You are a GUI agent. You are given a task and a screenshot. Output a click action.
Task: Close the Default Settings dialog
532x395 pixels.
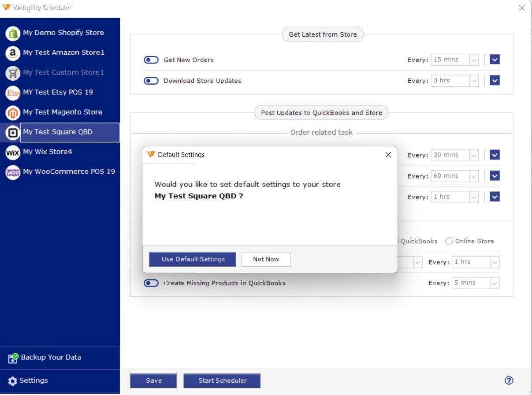388,155
